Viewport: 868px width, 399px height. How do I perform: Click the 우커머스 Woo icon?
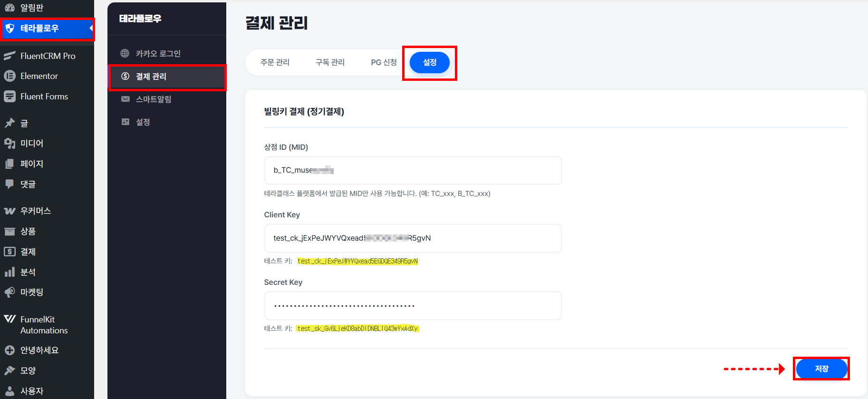(x=10, y=211)
